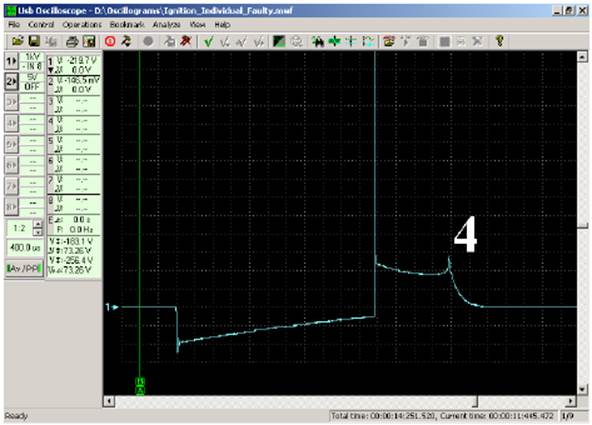
Task: Click the gray X icon in the toolbar
Action: click(477, 41)
